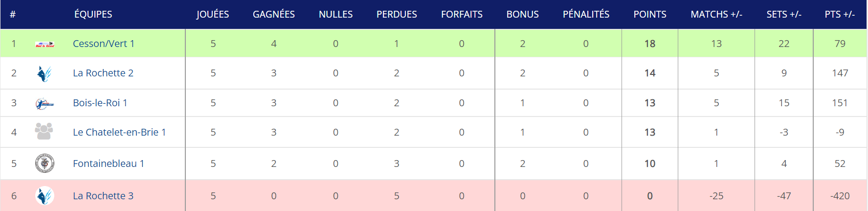Click the JOUÉES column header
The image size is (868, 211).
213,14
